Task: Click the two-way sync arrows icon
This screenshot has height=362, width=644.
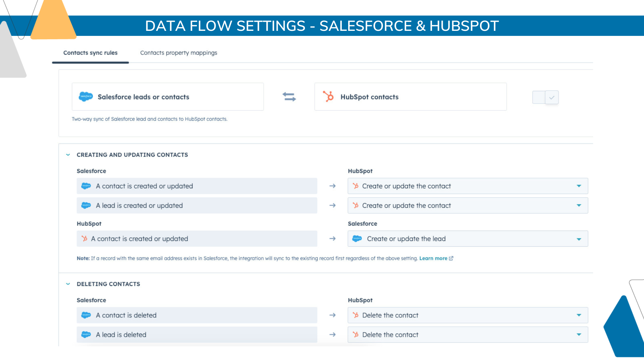Action: point(289,97)
